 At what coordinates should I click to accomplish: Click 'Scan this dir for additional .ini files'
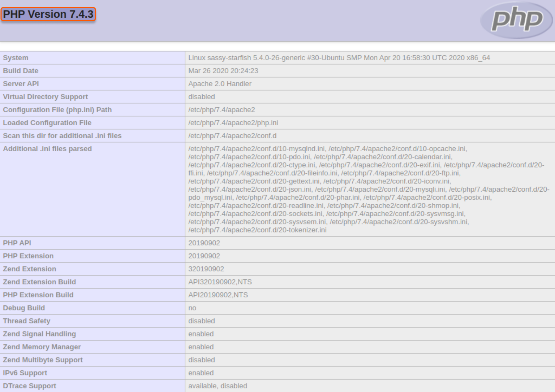tap(62, 136)
